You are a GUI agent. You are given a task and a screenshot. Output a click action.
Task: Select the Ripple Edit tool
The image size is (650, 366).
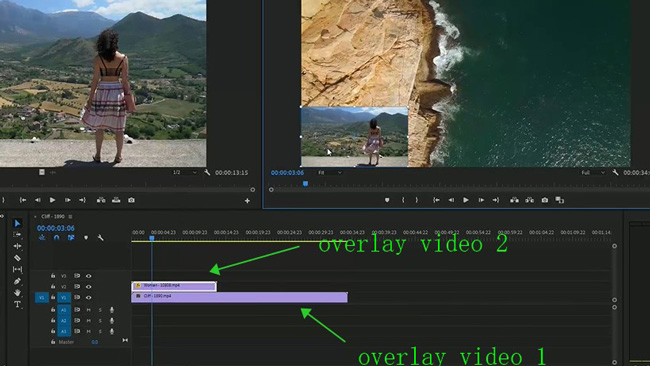[x=17, y=246]
